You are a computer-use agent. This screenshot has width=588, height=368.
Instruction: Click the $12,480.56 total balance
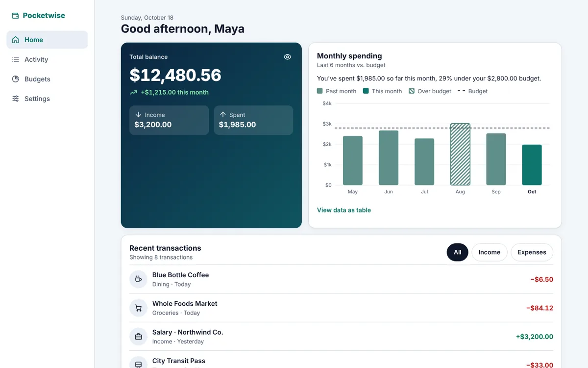(175, 75)
